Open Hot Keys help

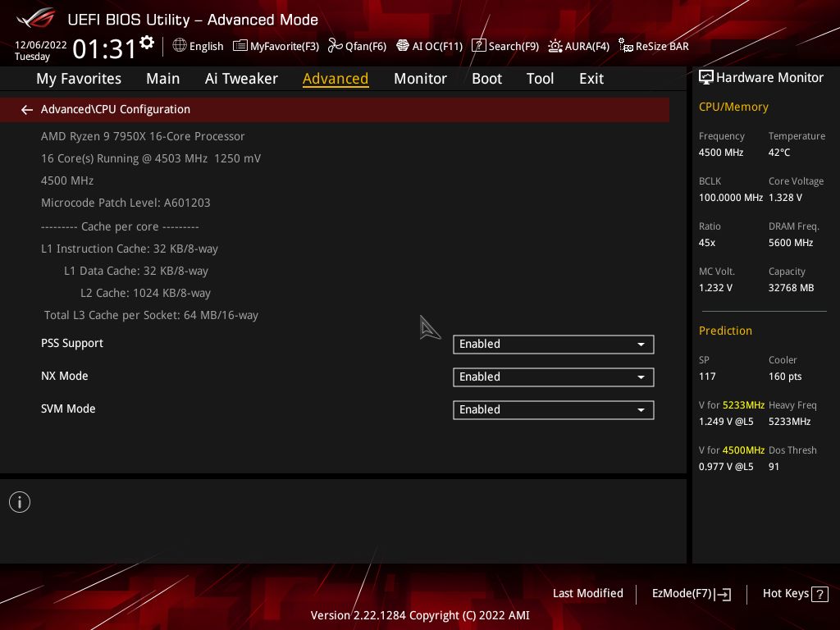click(795, 594)
